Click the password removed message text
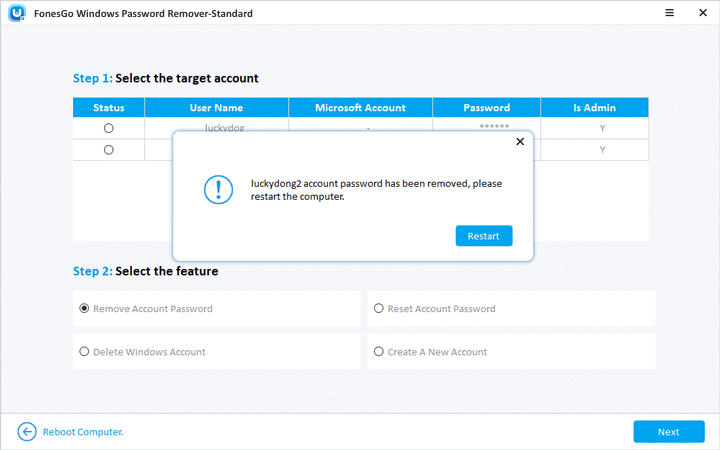Screen dimensions: 720x450 pyautogui.click(x=376, y=190)
